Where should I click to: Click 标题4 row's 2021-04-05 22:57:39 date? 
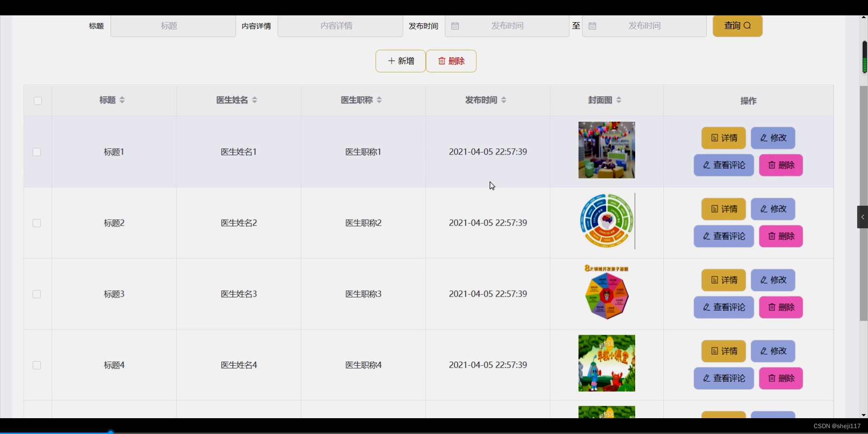[x=488, y=365]
